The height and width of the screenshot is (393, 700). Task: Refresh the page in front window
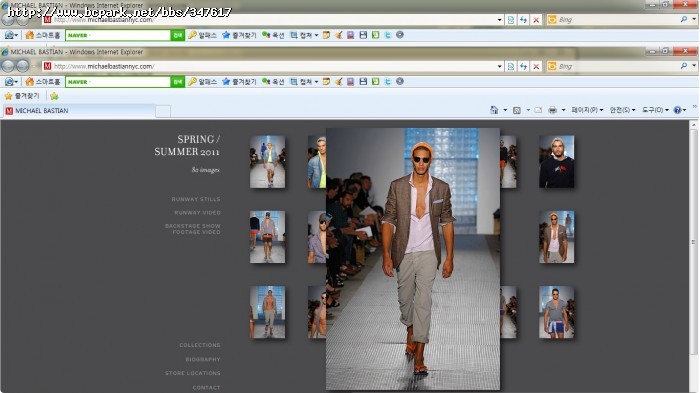click(x=524, y=67)
